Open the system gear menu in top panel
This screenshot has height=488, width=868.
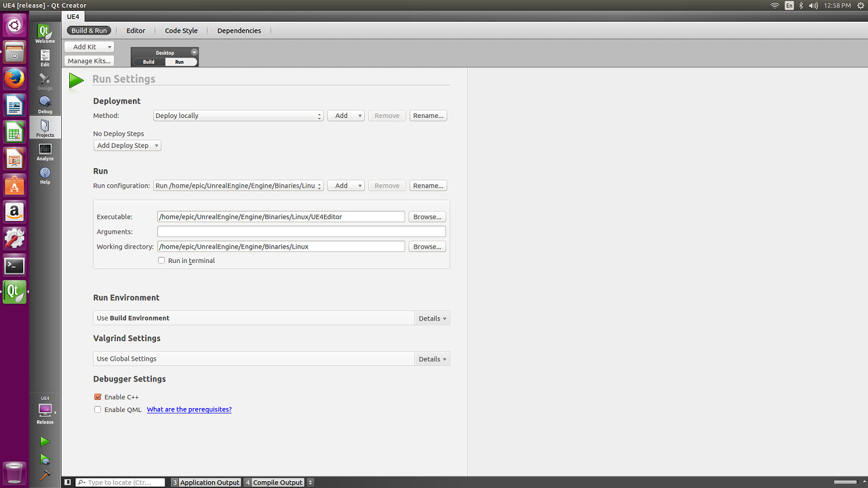859,5
